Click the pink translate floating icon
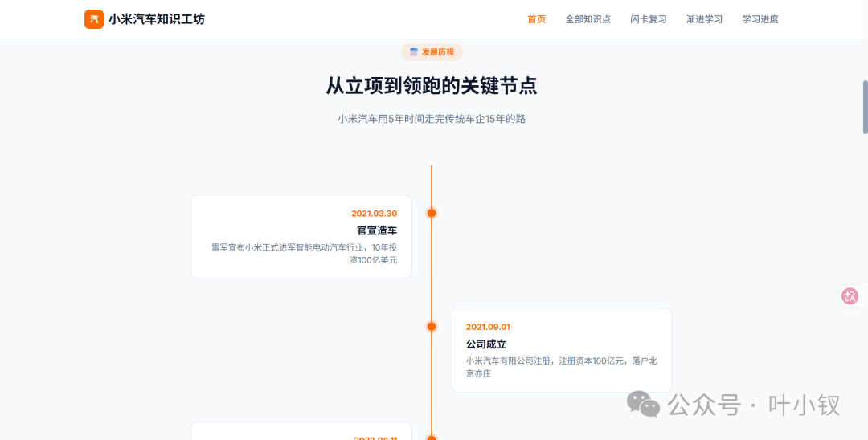Screen dimensions: 868x440 (x=850, y=296)
